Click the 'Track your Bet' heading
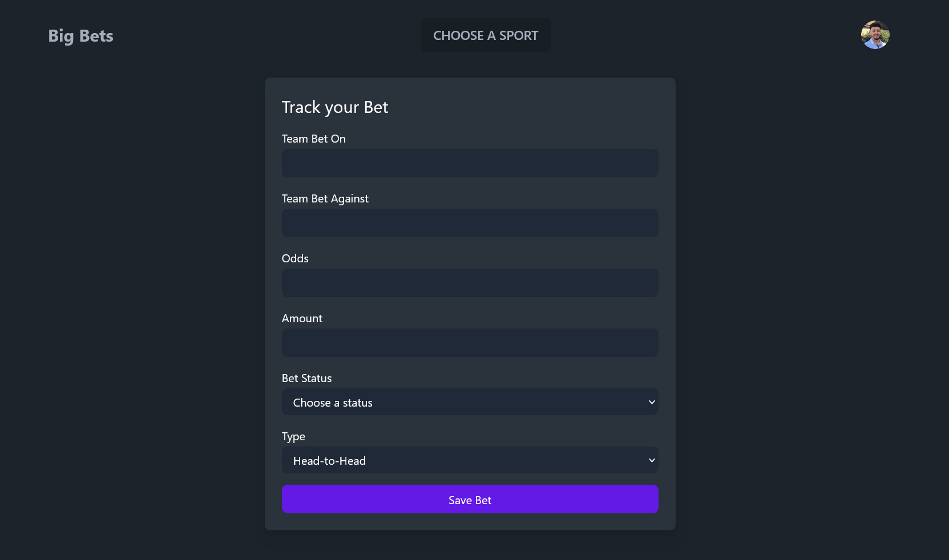949x560 pixels. [335, 107]
